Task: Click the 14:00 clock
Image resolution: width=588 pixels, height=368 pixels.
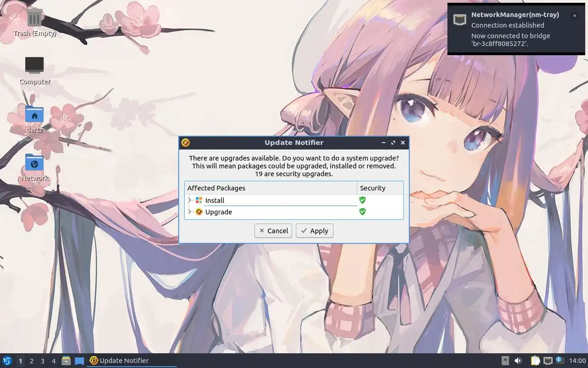Action: pyautogui.click(x=577, y=361)
